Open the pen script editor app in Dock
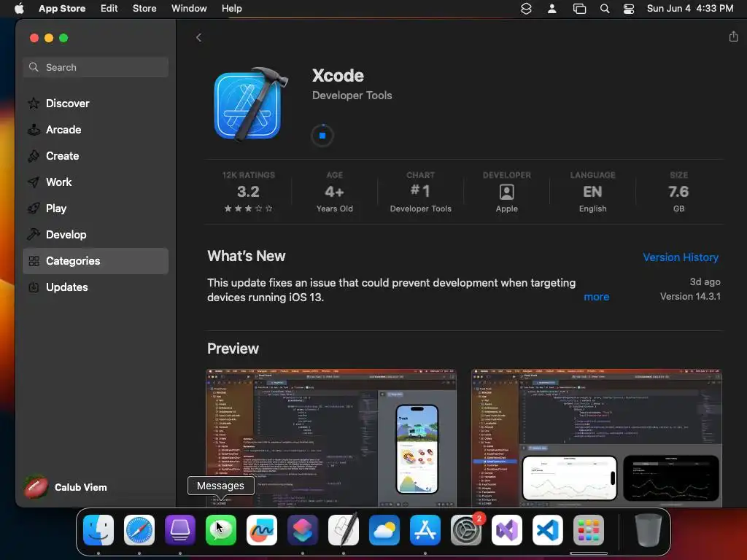747x560 pixels. point(344,530)
